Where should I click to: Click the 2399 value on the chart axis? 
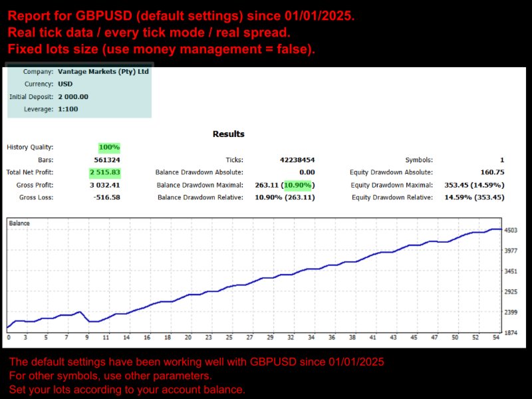click(511, 312)
